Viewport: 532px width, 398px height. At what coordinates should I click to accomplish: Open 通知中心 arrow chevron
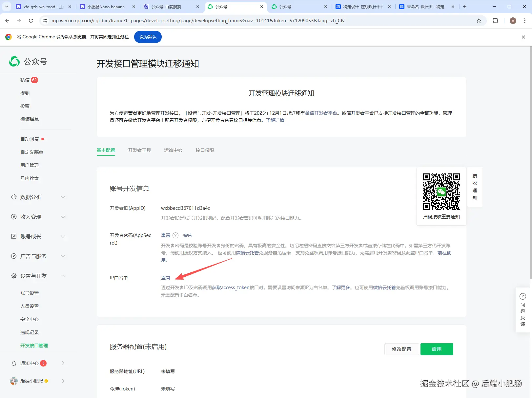[63, 363]
